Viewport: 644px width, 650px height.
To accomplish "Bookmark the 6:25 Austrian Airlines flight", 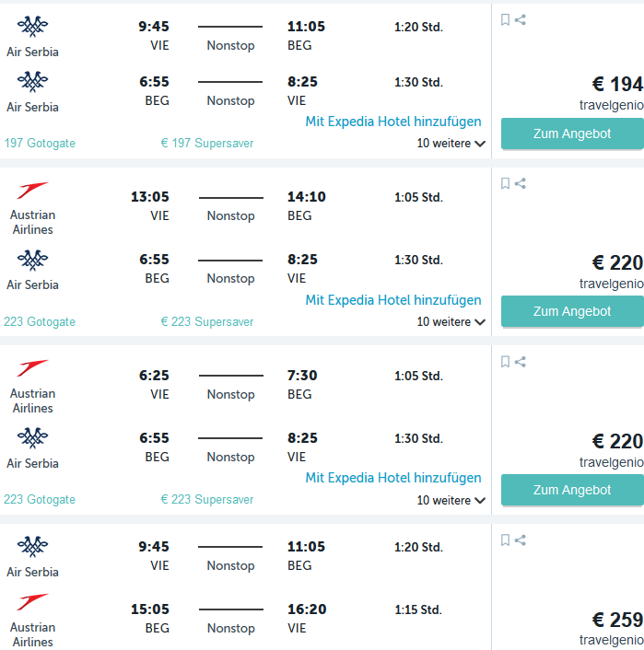I will (x=505, y=362).
